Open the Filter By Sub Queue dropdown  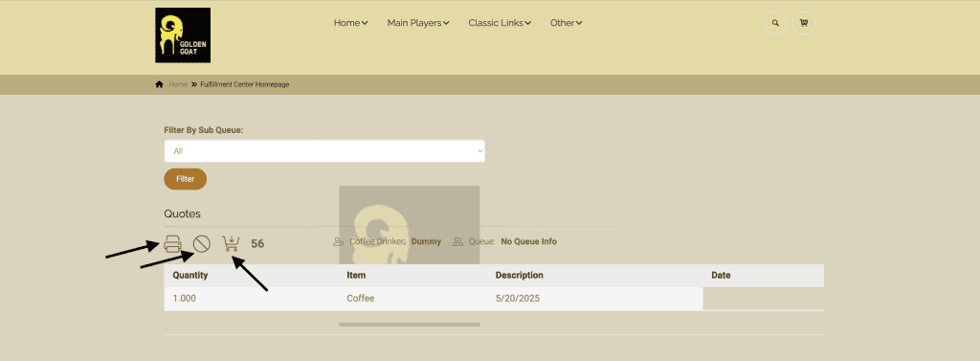pos(324,150)
